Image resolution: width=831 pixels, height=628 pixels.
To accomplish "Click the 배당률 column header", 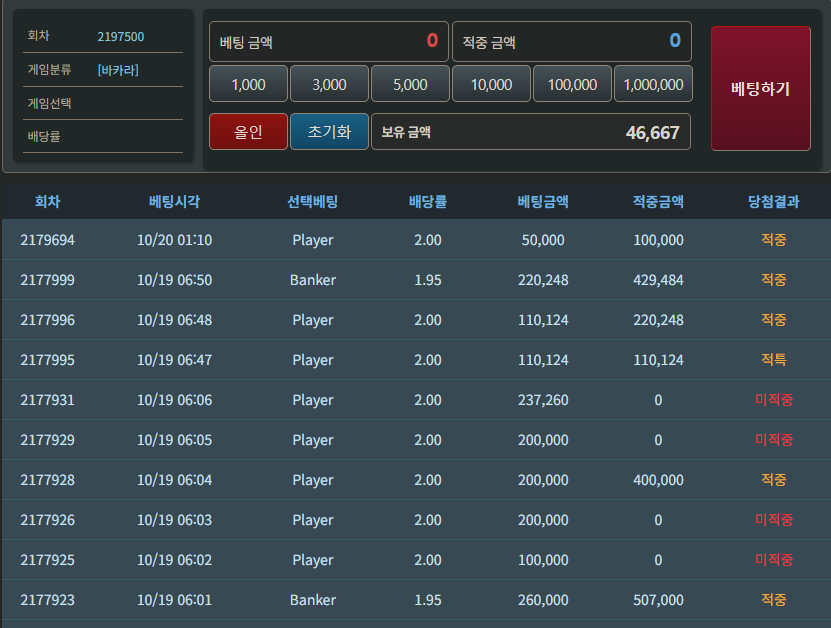I will 428,201.
